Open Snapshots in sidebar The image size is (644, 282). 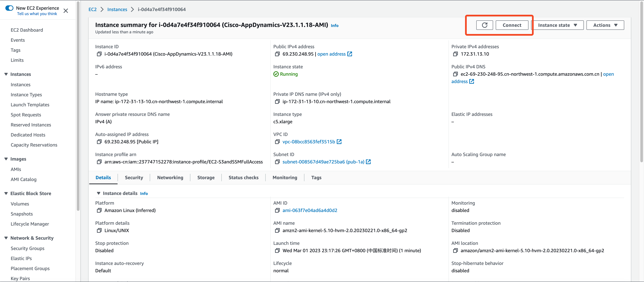22,214
